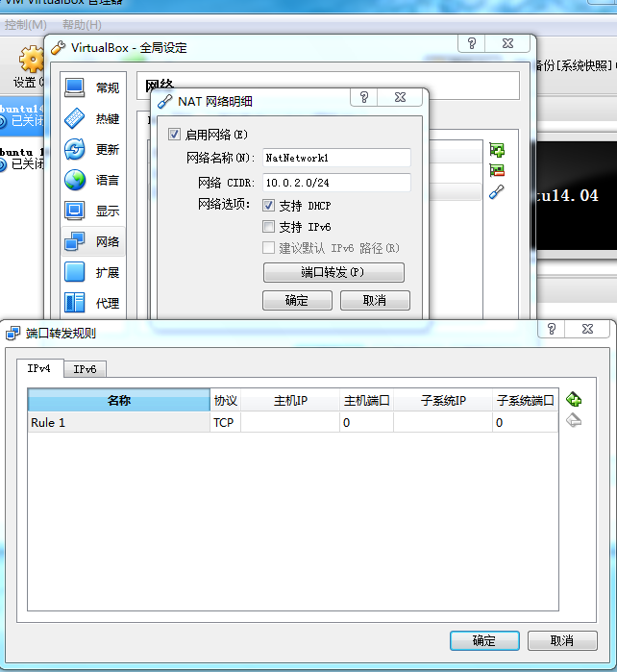The width and height of the screenshot is (617, 672).
Task: Click help button of global settings dialog
Action: click(472, 43)
